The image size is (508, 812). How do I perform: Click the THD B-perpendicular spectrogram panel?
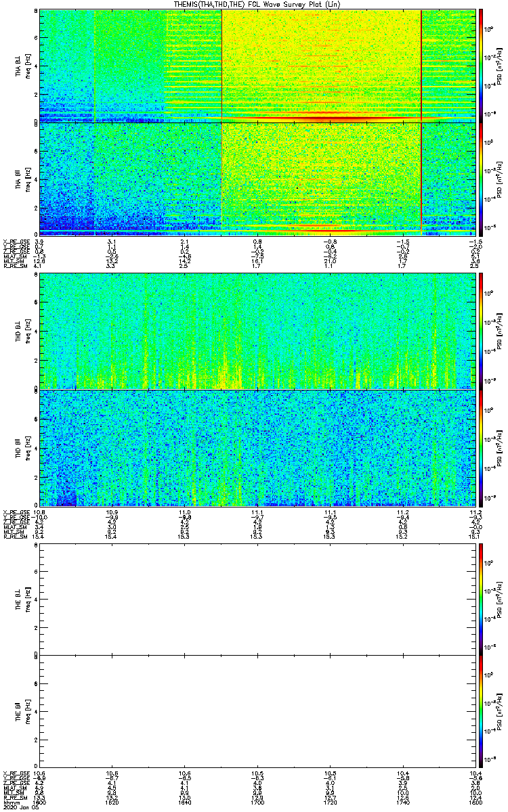tap(257, 332)
